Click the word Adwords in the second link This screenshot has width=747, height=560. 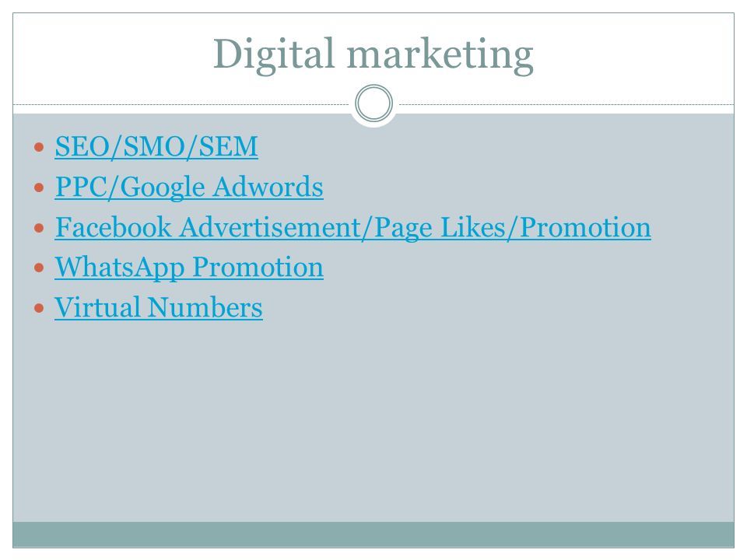pyautogui.click(x=268, y=187)
